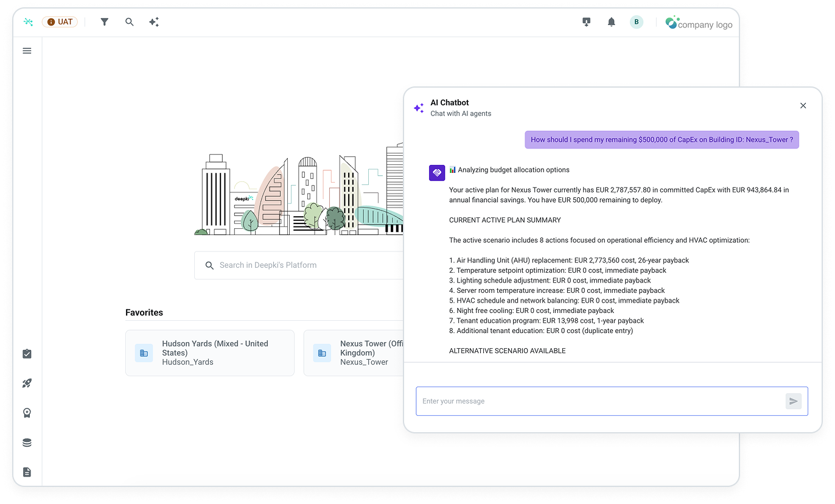The height and width of the screenshot is (504, 835).
Task: Open database stack sidebar icon
Action: [27, 443]
